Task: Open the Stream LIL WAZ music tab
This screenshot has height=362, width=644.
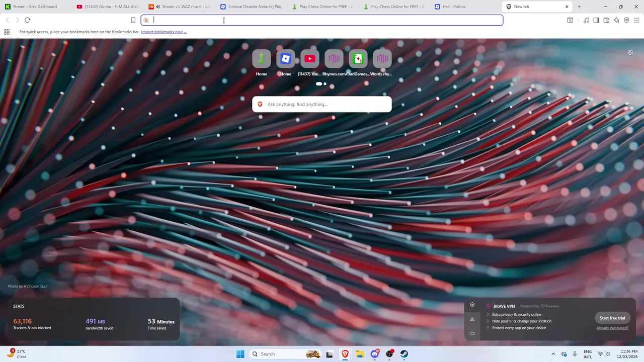Action: (179, 7)
